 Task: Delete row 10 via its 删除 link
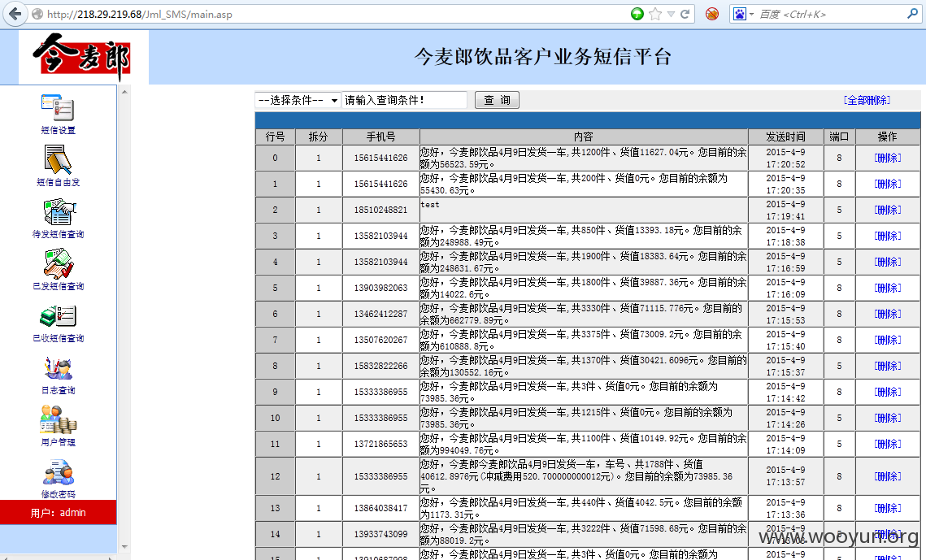888,418
